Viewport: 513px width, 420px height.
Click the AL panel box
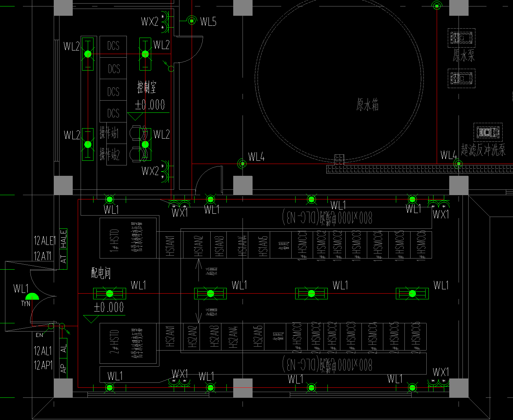coord(63,348)
